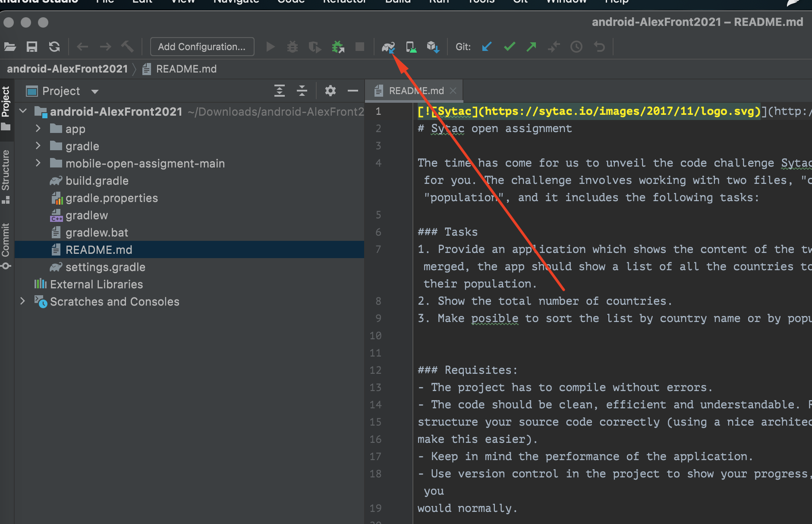The width and height of the screenshot is (812, 524).
Task: Rollback changes with the undo icon
Action: [600, 47]
